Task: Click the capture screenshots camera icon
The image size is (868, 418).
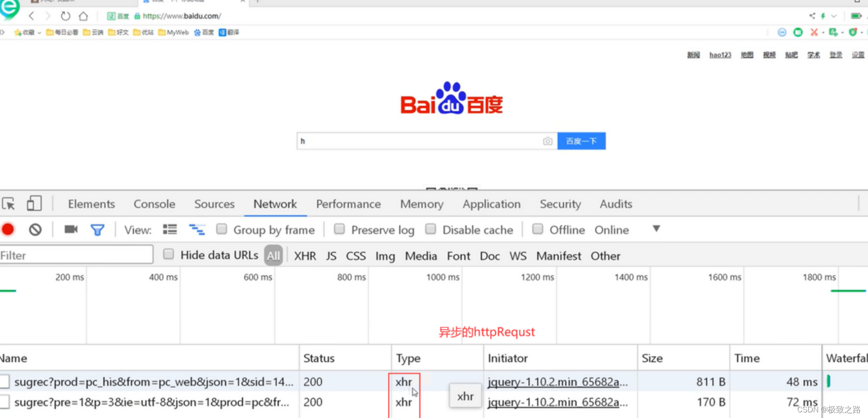Action: 71,229
